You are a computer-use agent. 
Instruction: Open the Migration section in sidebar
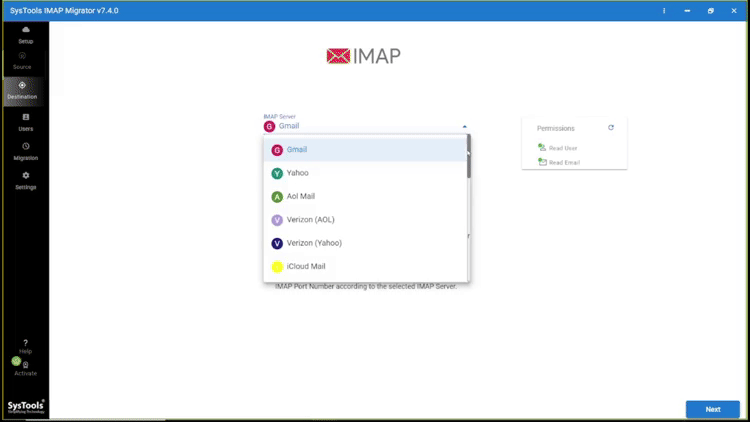(26, 151)
